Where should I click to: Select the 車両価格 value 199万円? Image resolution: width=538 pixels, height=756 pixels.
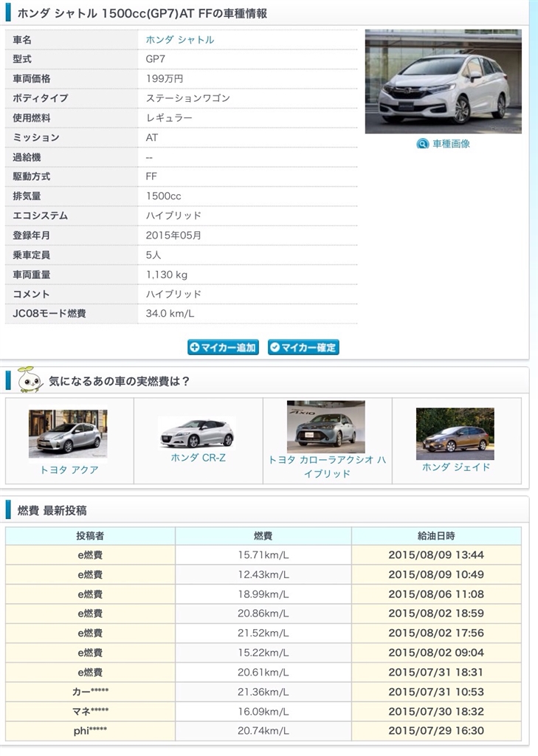(x=165, y=78)
